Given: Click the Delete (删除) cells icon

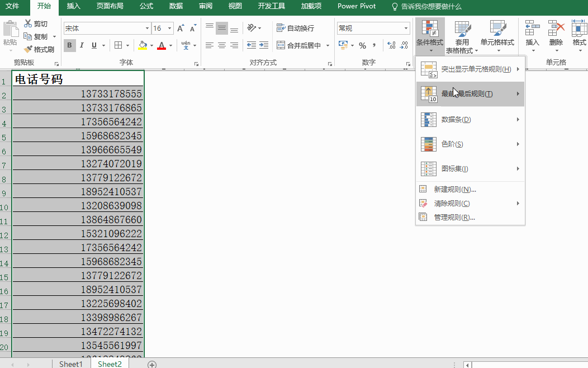Looking at the screenshot, I should tap(556, 29).
